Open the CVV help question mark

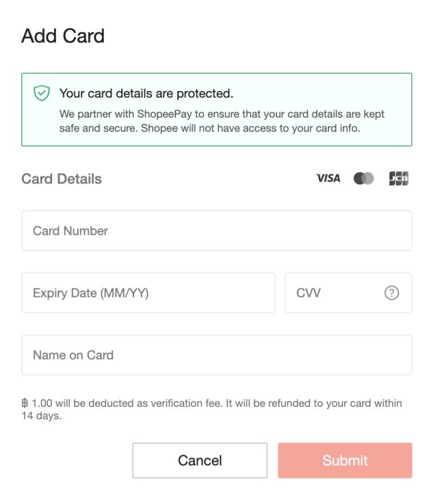(x=391, y=293)
